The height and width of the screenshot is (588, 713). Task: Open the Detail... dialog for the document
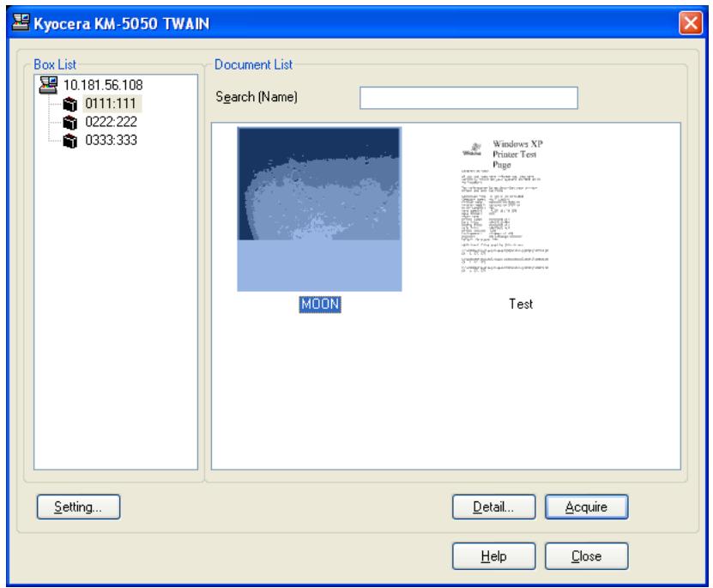click(494, 506)
